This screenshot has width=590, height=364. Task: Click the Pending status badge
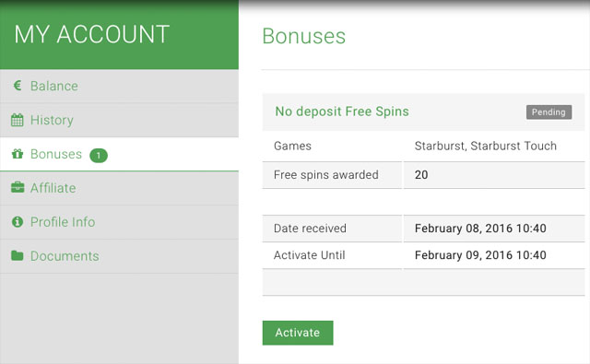(549, 112)
